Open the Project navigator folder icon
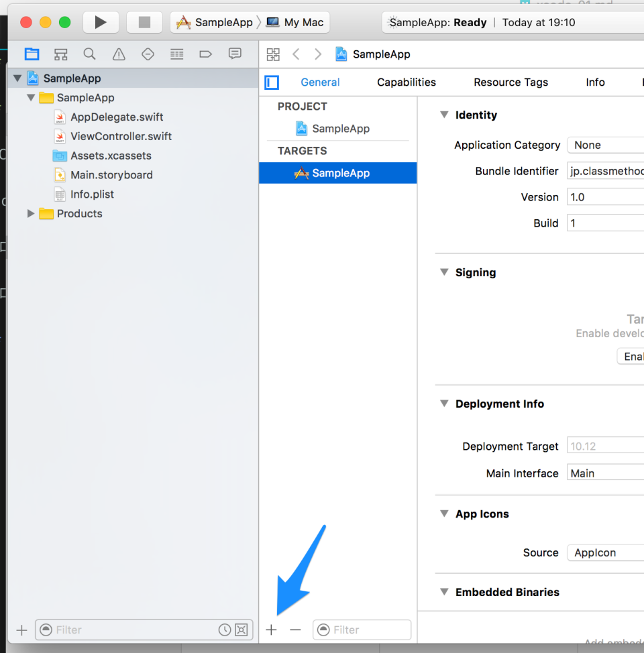 (x=32, y=54)
